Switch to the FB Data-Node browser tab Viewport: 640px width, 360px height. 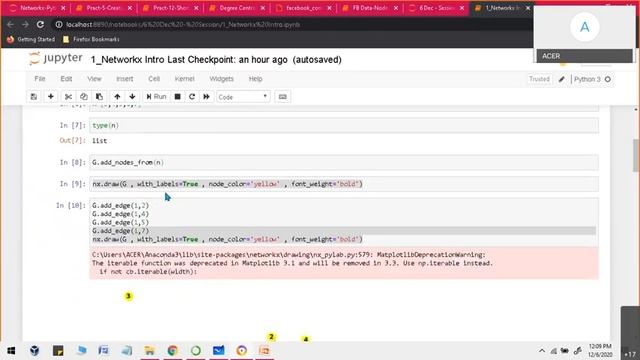370,8
